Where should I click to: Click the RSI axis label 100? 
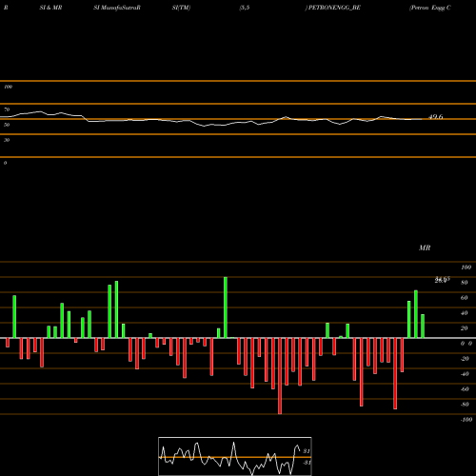(x=8, y=87)
